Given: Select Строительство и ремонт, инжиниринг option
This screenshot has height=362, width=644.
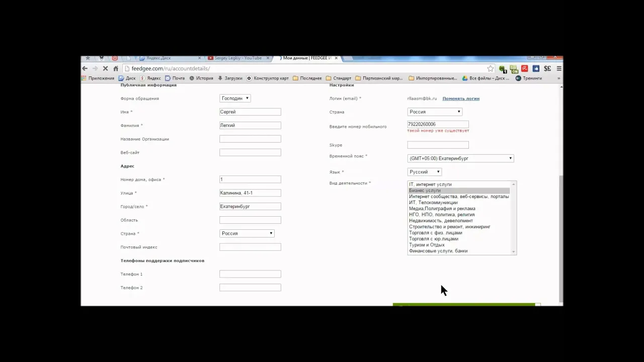Looking at the screenshot, I should click(459, 227).
